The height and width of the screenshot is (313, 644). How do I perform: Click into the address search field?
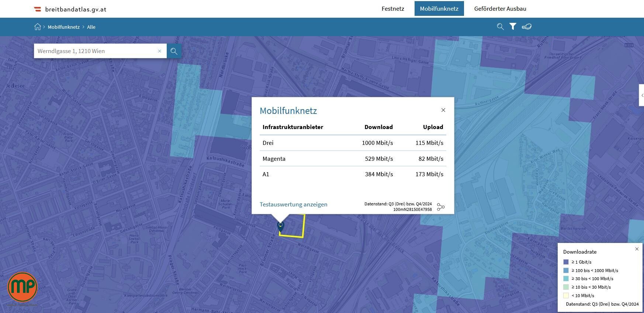tap(96, 51)
